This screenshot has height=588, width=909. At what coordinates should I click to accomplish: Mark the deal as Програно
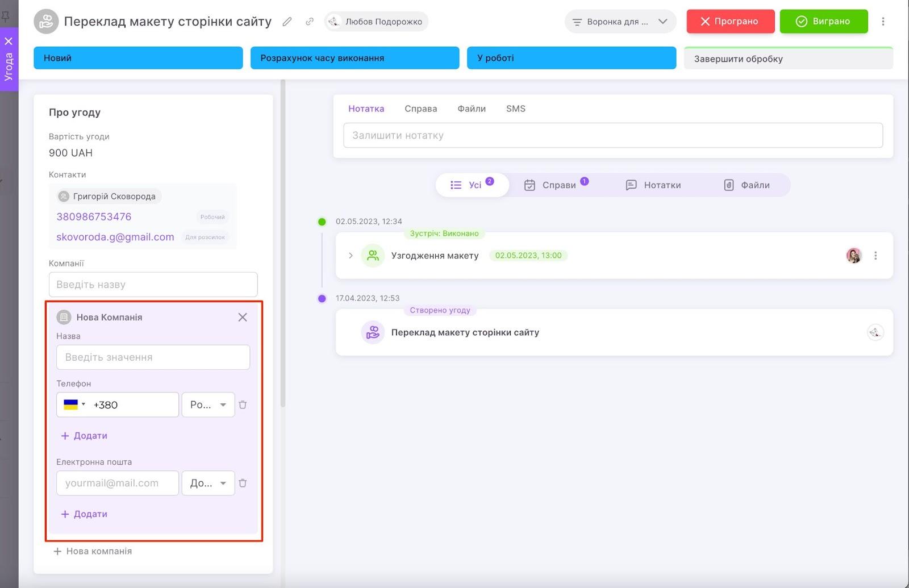click(729, 22)
